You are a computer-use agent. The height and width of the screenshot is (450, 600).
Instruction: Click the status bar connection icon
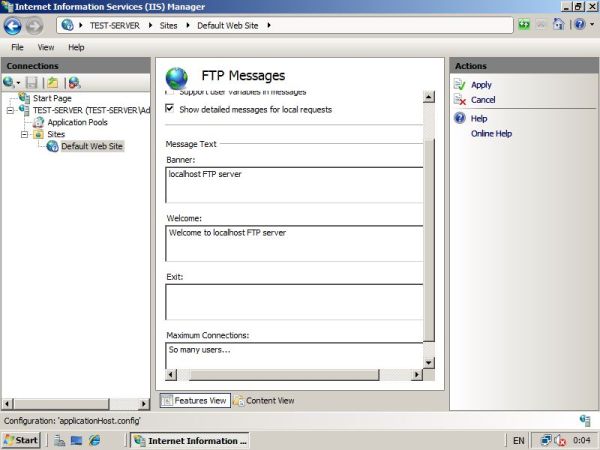(x=585, y=420)
